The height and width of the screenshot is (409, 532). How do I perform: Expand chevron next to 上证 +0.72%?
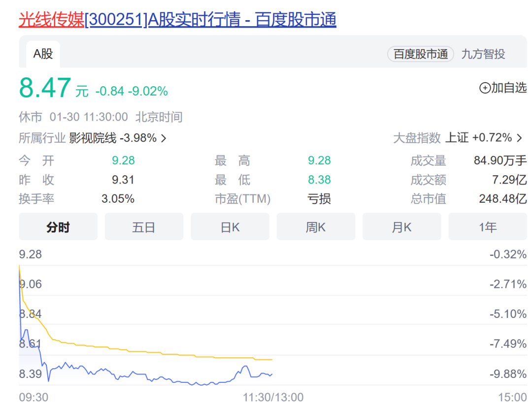(x=519, y=138)
